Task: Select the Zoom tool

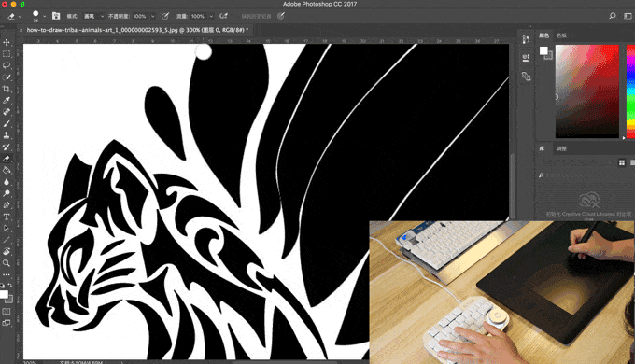Action: (x=7, y=263)
